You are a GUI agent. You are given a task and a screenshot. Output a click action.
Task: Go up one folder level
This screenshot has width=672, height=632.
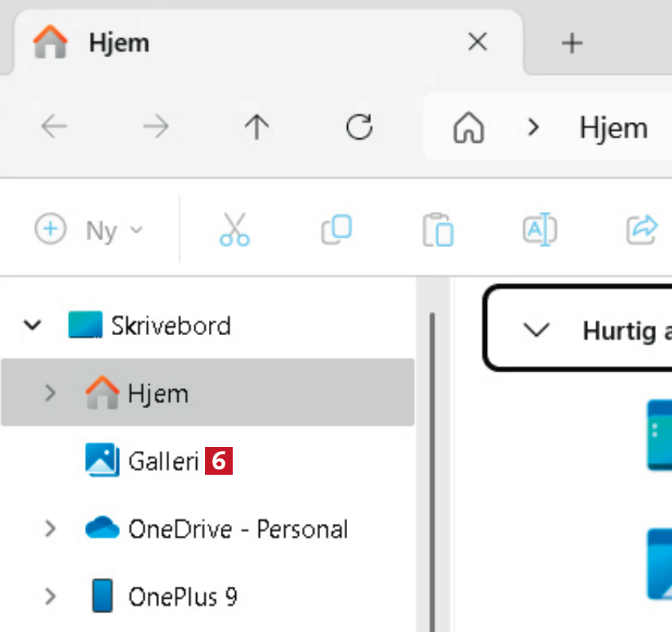click(257, 127)
